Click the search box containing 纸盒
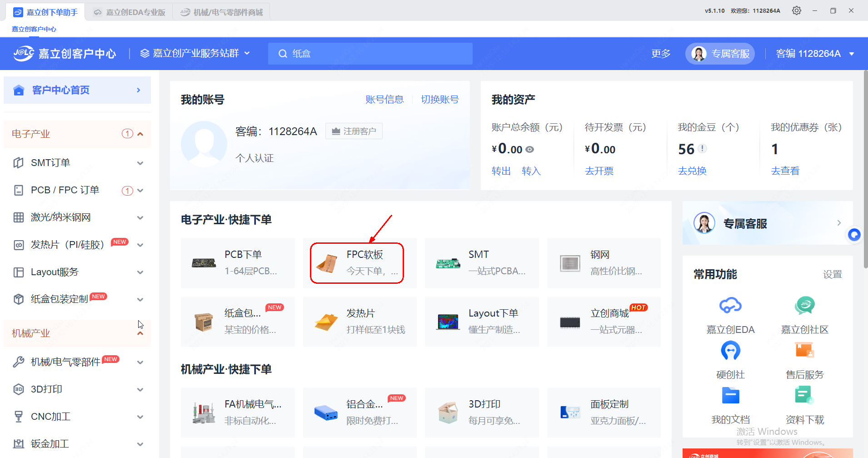The width and height of the screenshot is (868, 458). [x=370, y=54]
